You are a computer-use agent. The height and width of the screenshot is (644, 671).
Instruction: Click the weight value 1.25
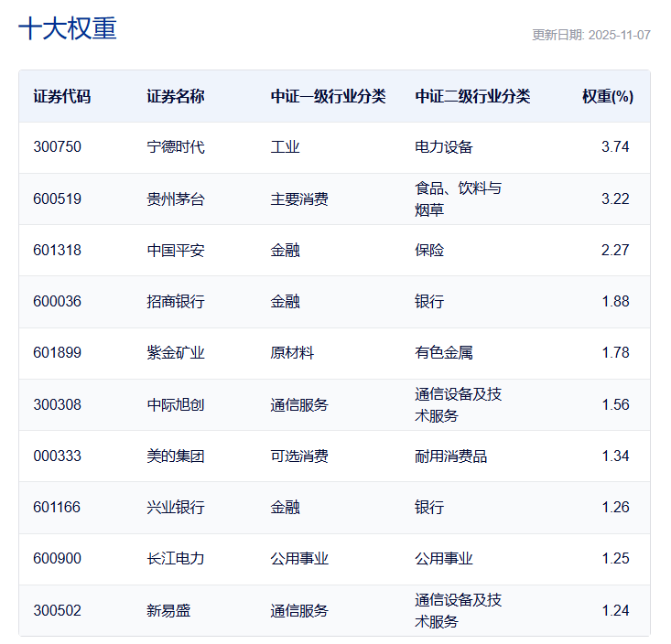click(x=615, y=559)
